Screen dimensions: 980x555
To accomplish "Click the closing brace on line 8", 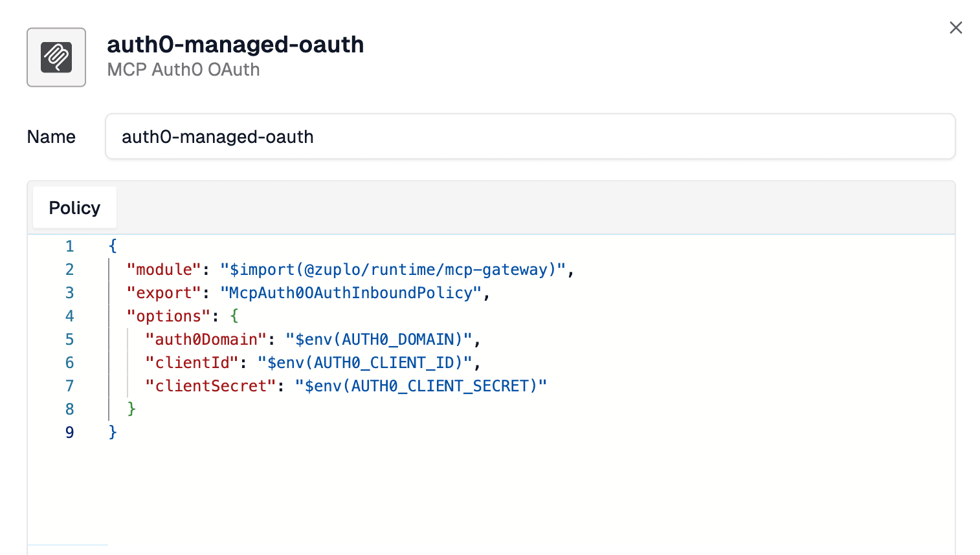I will 131,409.
